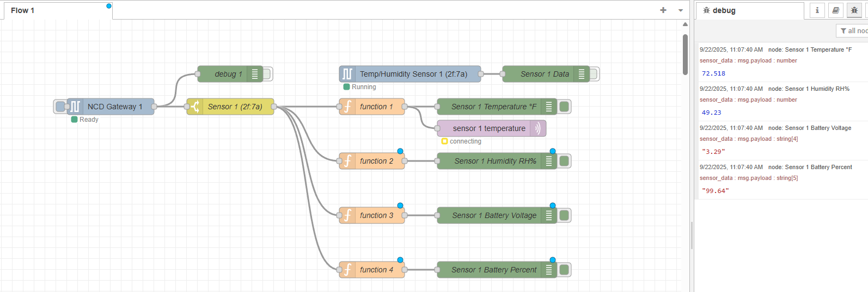This screenshot has height=292, width=868.
Task: Disable Sensor 1 Temperature °F debug output
Action: tap(564, 107)
